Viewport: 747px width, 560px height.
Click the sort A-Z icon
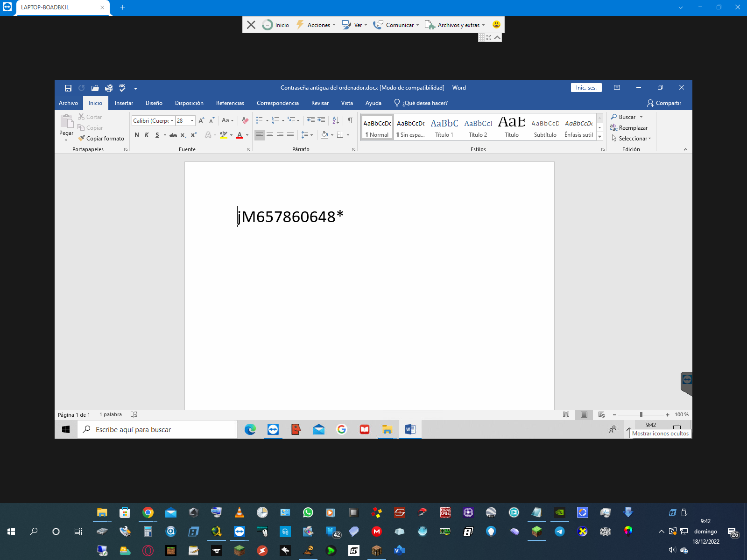pos(336,120)
